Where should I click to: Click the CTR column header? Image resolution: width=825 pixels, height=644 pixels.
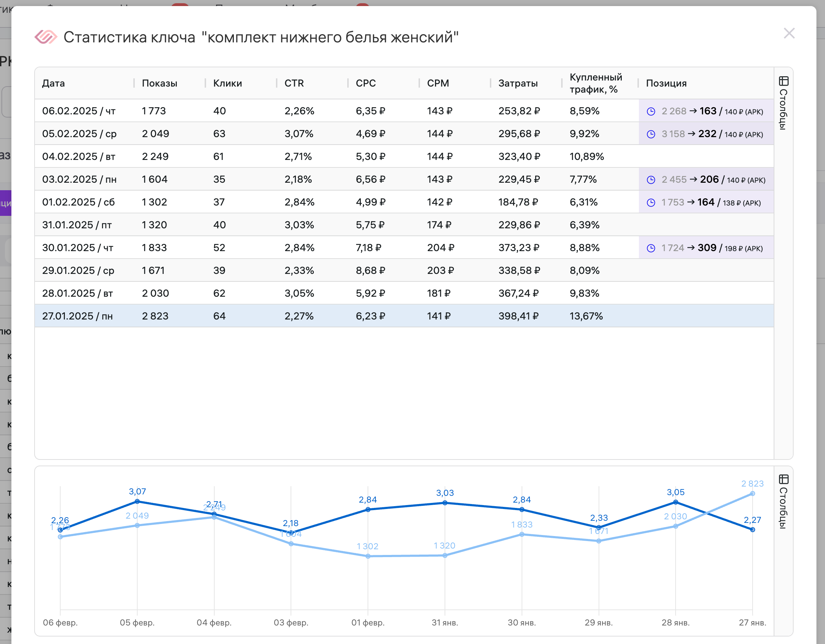[294, 83]
